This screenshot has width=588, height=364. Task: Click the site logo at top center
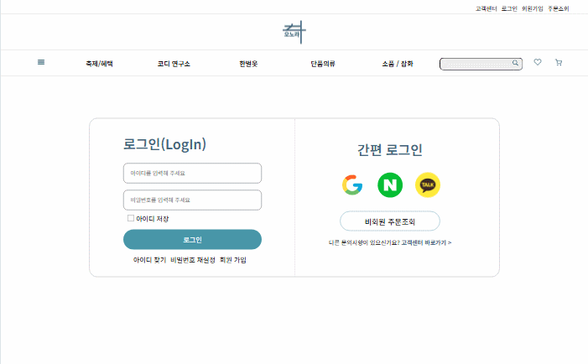pyautogui.click(x=294, y=32)
